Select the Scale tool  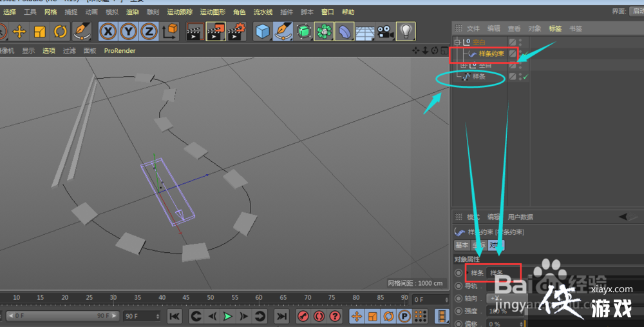pos(40,31)
